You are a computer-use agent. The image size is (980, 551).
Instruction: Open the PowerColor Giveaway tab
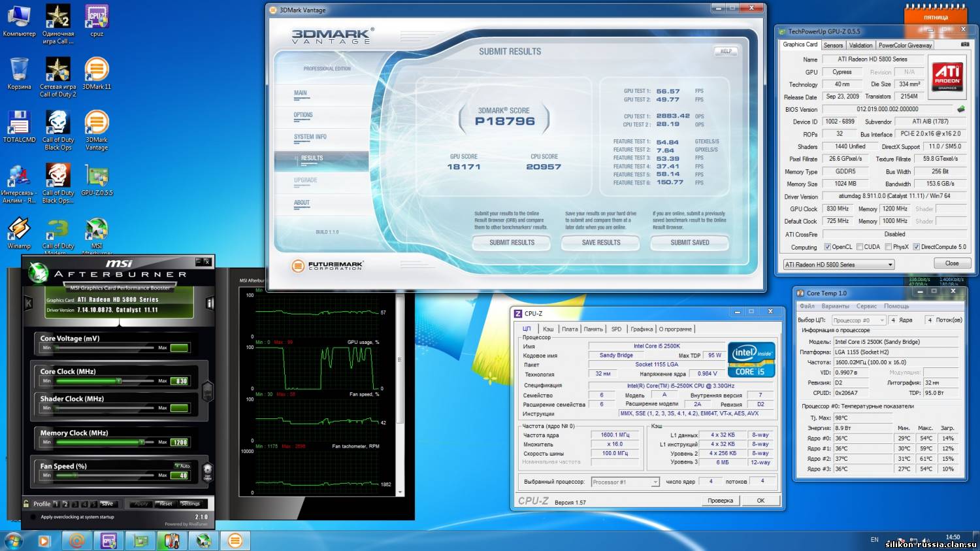point(905,45)
